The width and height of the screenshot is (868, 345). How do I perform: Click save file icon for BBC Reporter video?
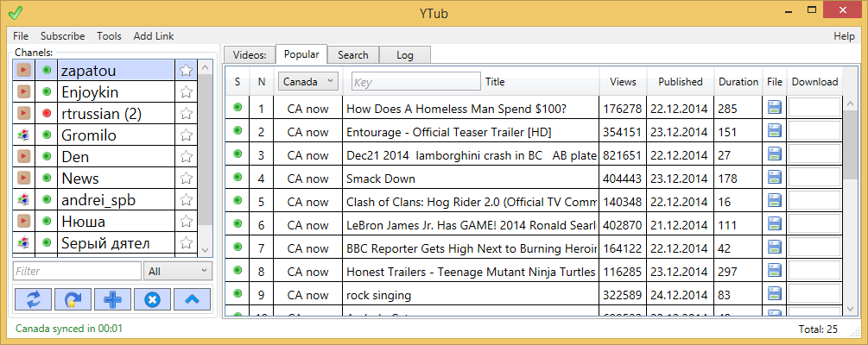pos(775,247)
